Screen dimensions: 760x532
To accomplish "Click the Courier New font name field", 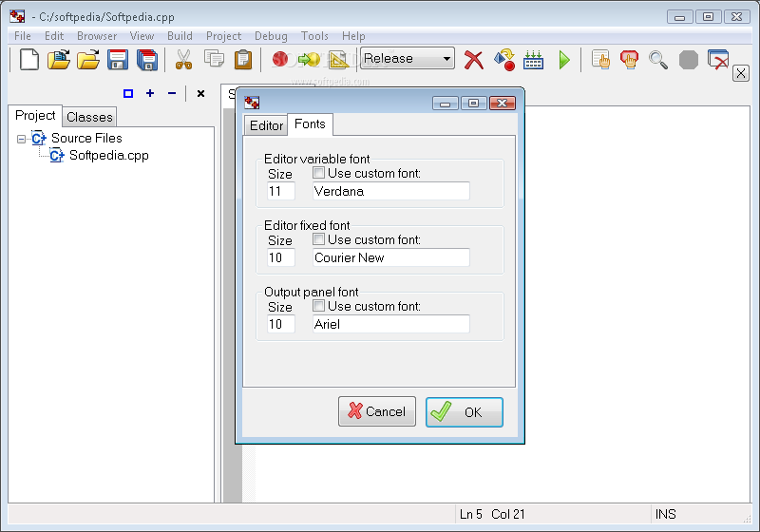I will coord(391,257).
